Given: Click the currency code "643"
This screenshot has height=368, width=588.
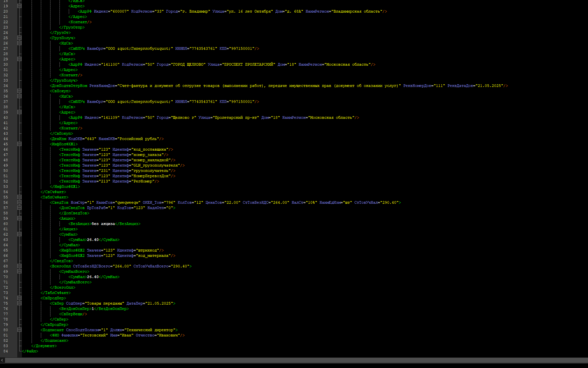Looking at the screenshot, I should 90,139.
